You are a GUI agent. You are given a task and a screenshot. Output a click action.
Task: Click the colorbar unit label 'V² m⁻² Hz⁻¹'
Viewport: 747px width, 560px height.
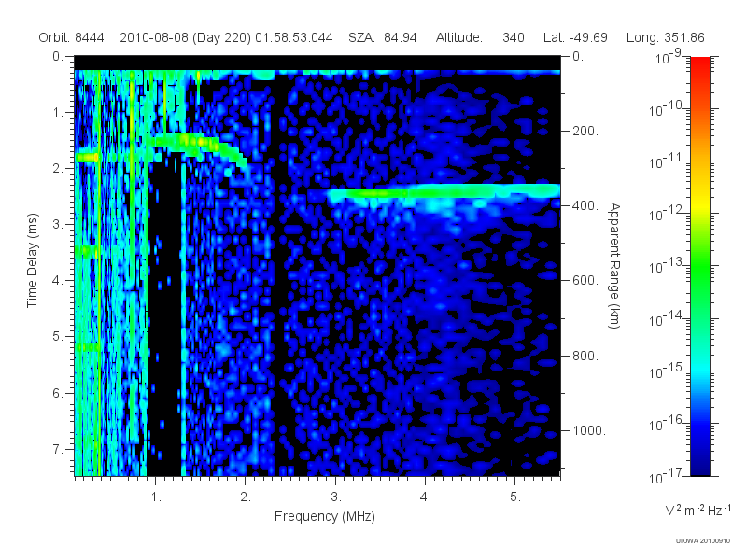(x=698, y=510)
